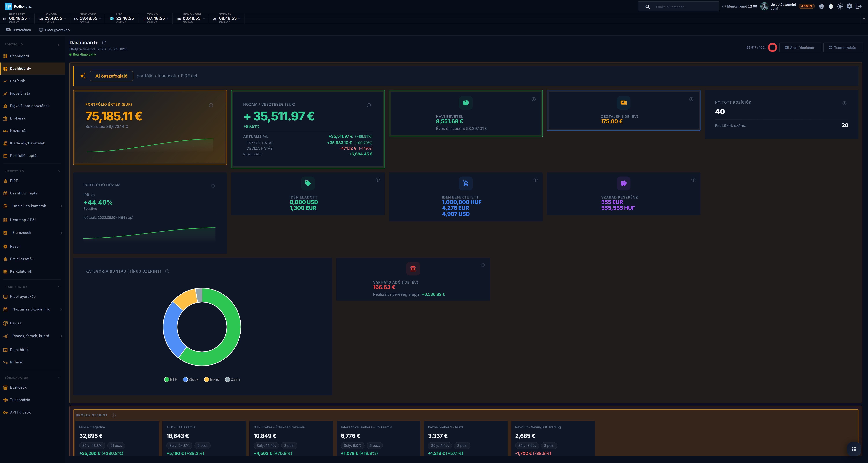The height and width of the screenshot is (463, 868).
Task: Open the bug report icon in header
Action: 822,6
